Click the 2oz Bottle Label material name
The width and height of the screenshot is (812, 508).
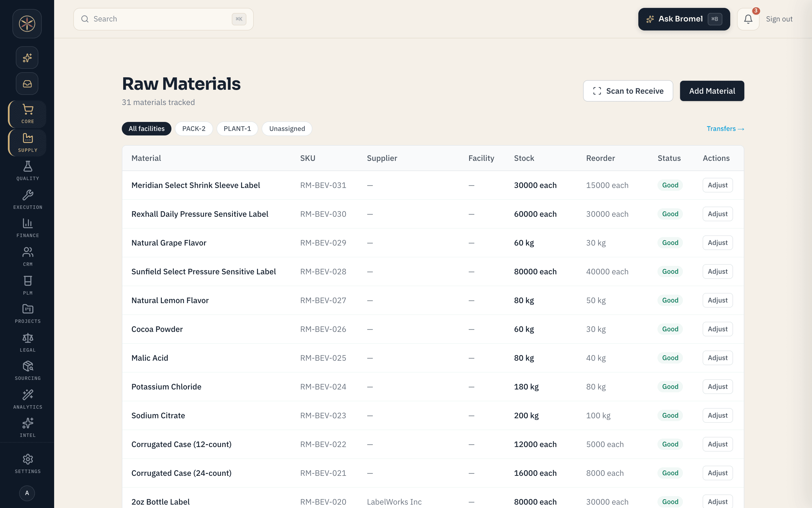click(x=160, y=502)
